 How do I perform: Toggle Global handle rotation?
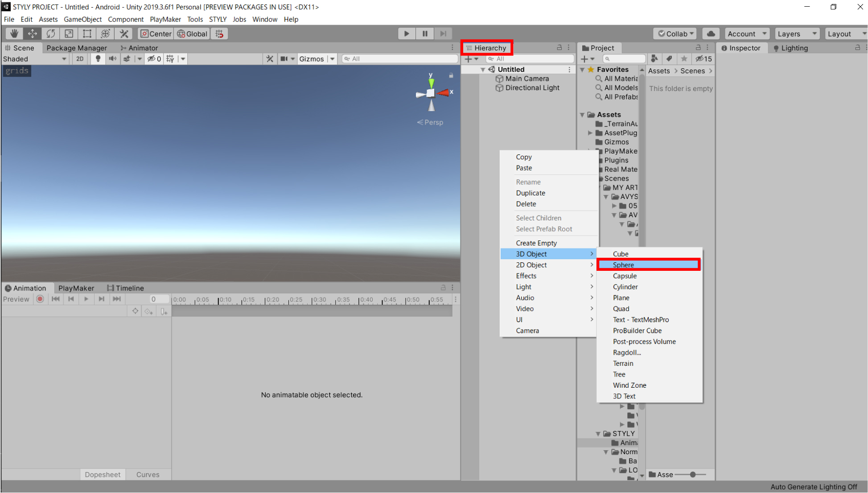point(192,33)
